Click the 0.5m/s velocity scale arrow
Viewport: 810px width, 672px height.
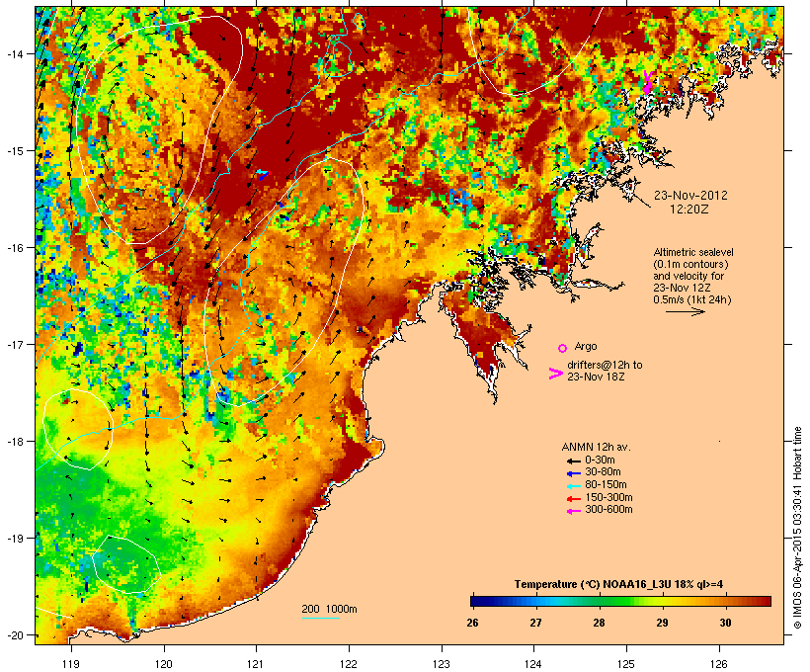tap(685, 311)
